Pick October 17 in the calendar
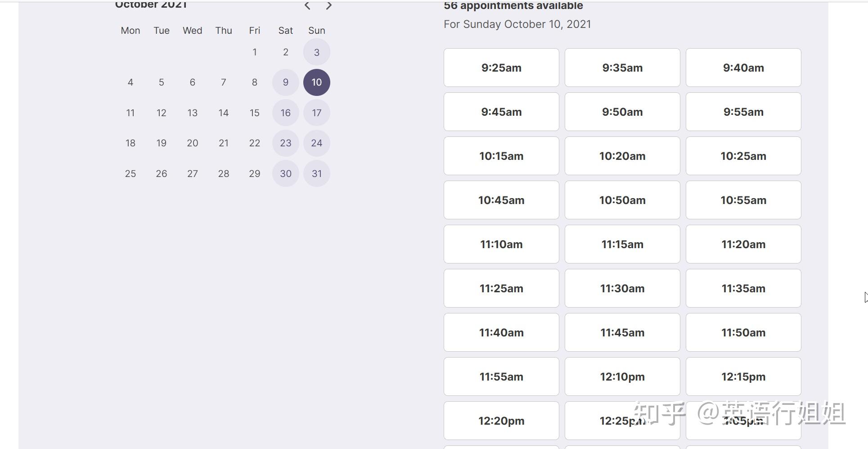The width and height of the screenshot is (868, 449). pyautogui.click(x=317, y=113)
